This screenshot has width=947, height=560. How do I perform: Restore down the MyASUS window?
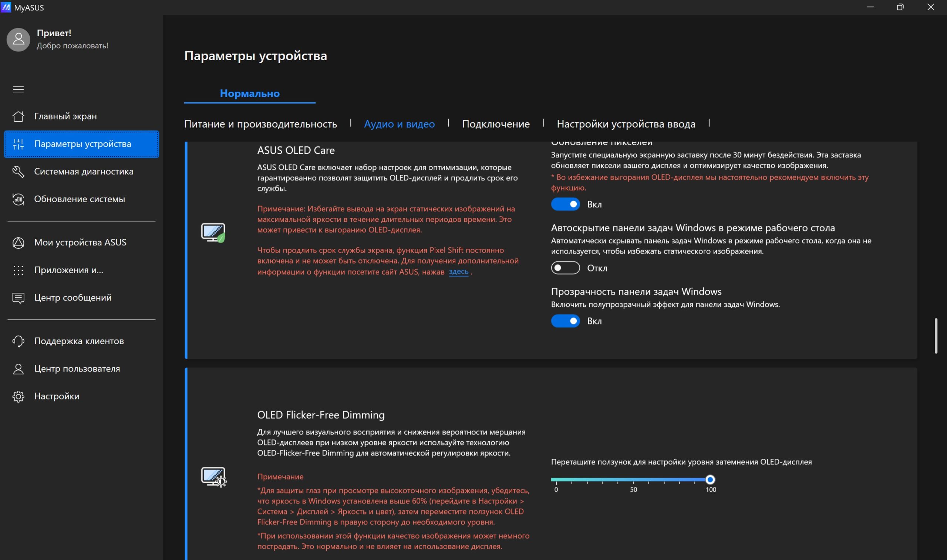point(900,7)
